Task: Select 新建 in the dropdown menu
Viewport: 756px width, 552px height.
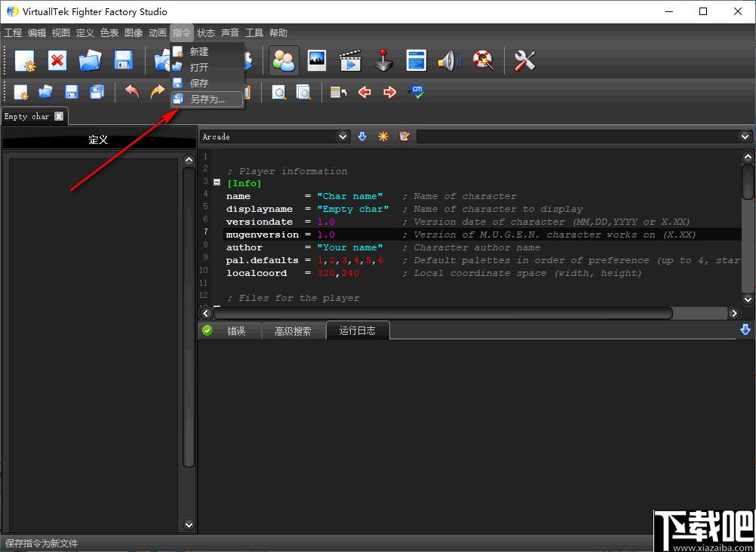Action: tap(207, 51)
